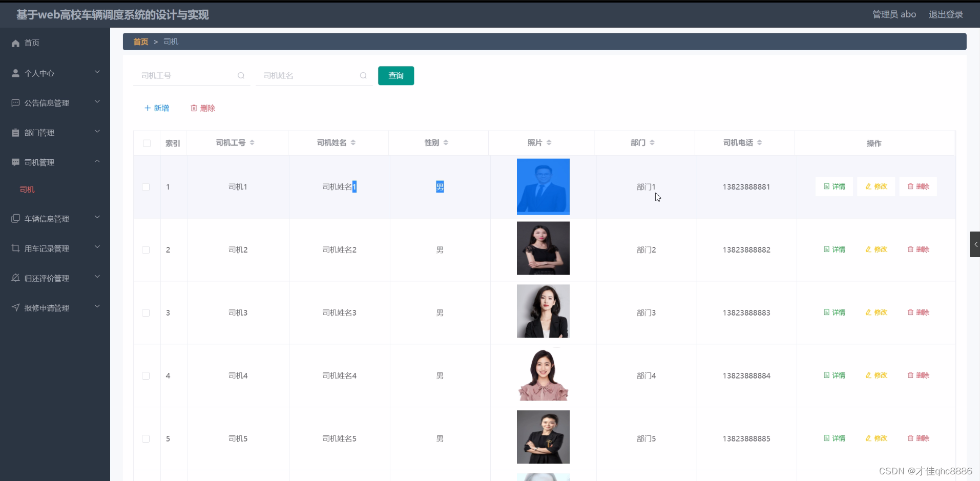980x481 pixels.
Task: Expand the 个人中心 menu chevron
Action: pyautogui.click(x=97, y=72)
